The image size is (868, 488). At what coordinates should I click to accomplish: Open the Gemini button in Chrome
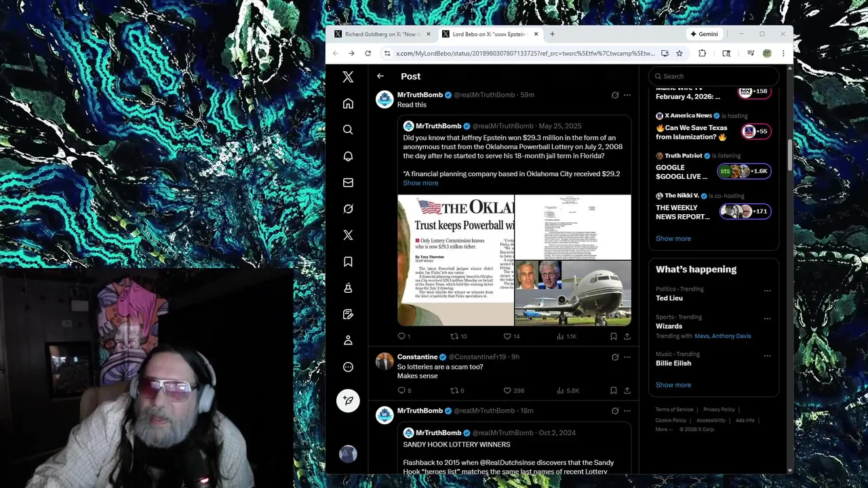(704, 34)
